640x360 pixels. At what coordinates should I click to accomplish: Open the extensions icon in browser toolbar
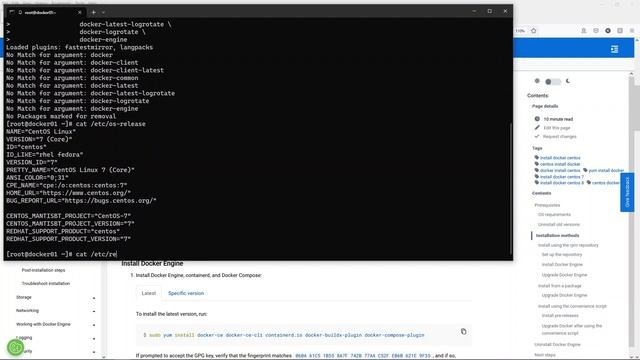pyautogui.click(x=620, y=31)
